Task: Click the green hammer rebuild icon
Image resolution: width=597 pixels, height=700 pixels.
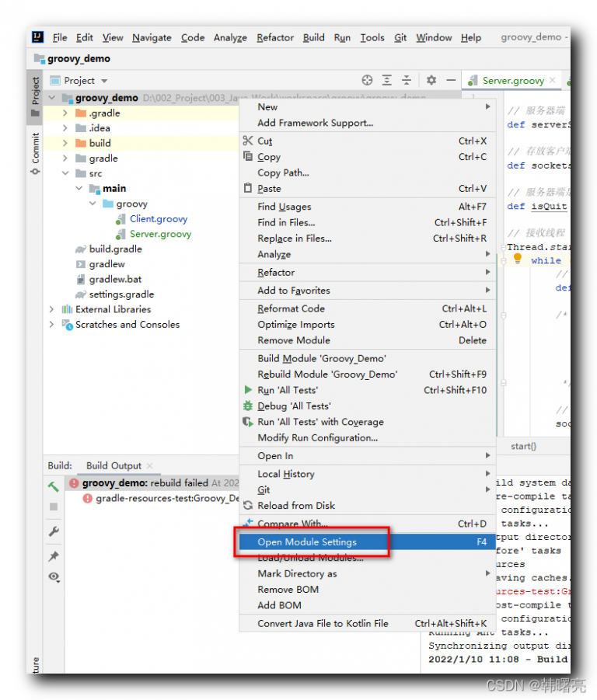Action: [x=54, y=487]
